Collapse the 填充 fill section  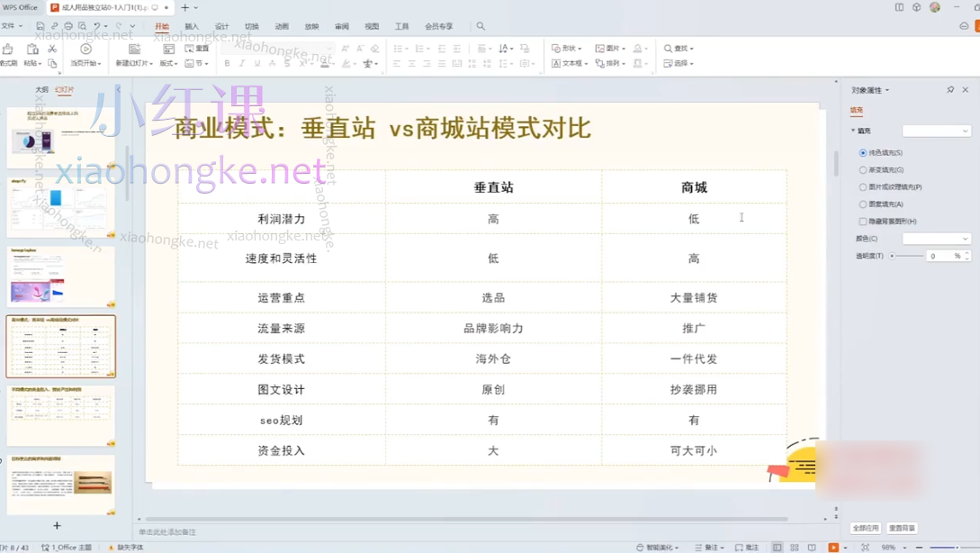click(854, 131)
